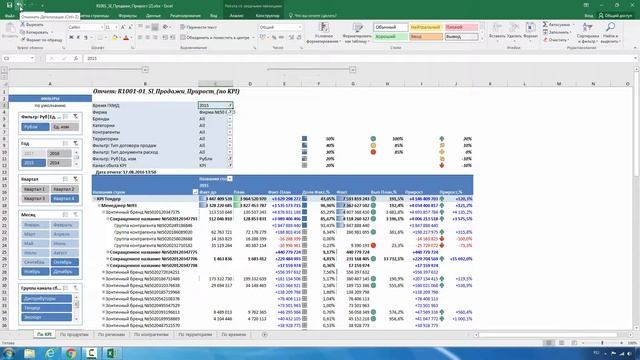The width and height of the screenshot is (640, 360).
Task: Open the Бренды filter dropdown
Action: [230, 119]
